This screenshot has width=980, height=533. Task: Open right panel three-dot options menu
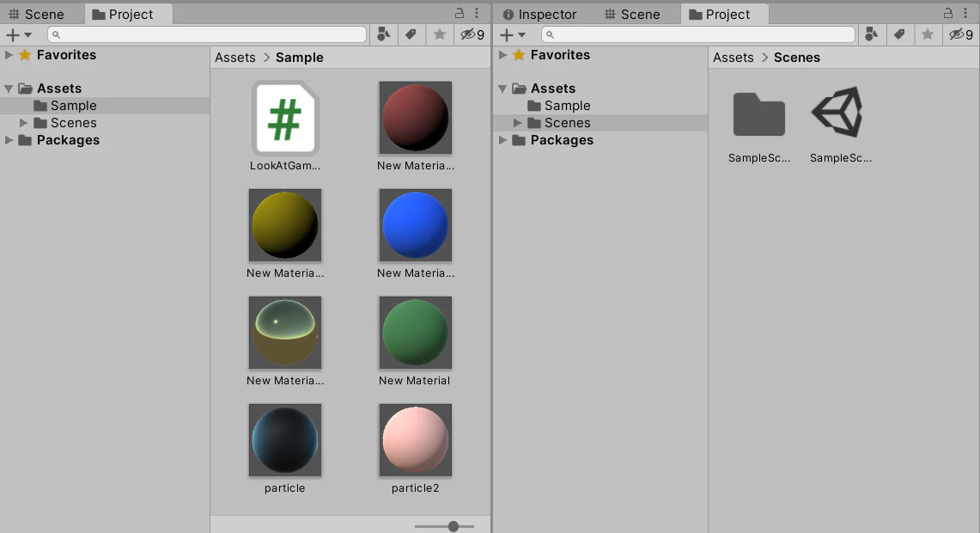[x=965, y=13]
